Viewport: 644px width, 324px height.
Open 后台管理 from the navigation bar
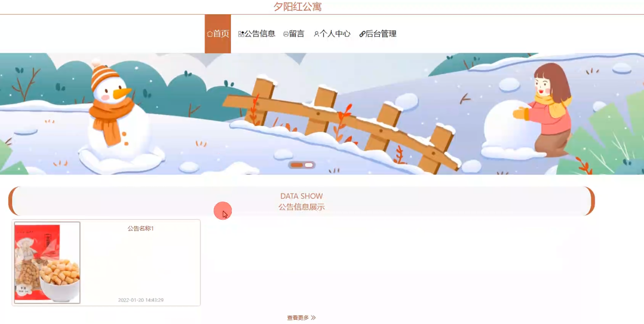[378, 34]
